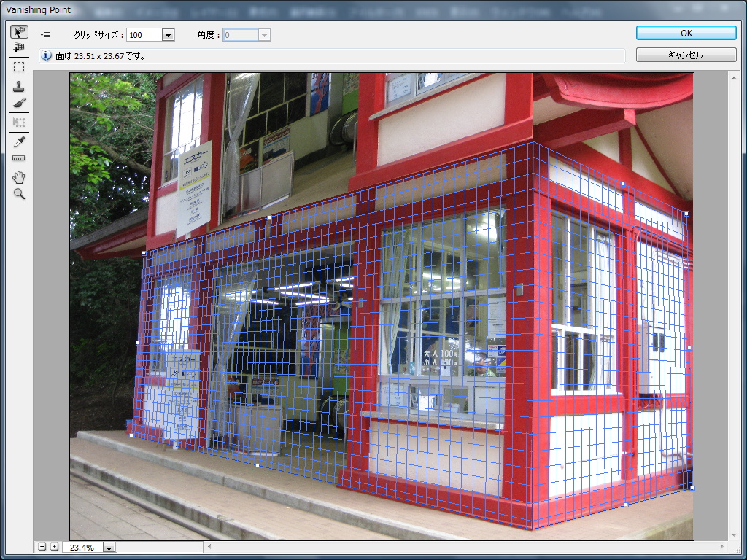Screen dimensions: 747x560
Task: Click the horizontal scrollbar left arrow
Action: click(209, 547)
